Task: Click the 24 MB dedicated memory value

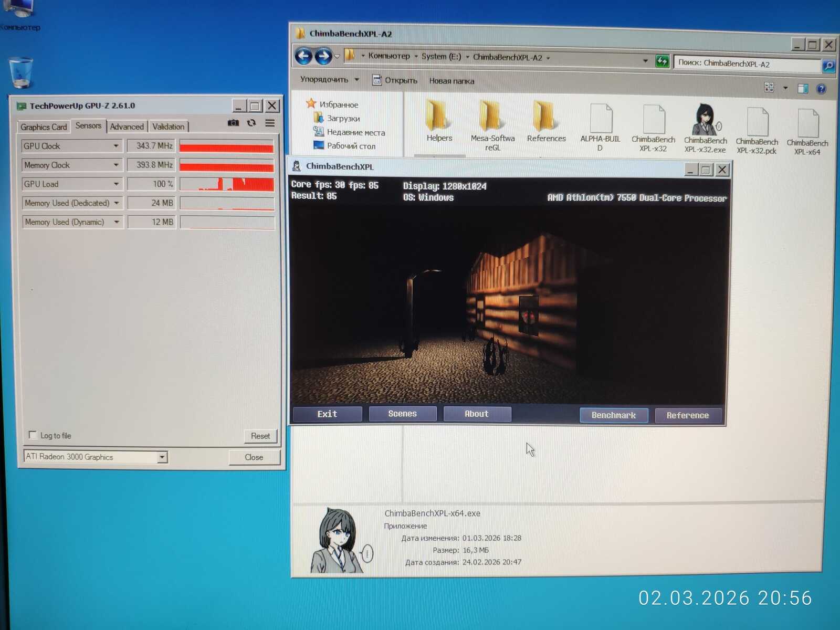Action: coord(152,203)
